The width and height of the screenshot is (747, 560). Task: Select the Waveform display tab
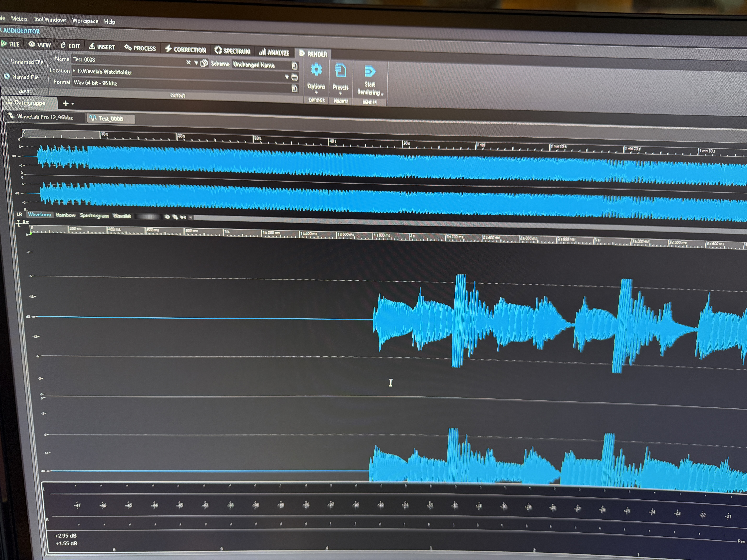pyautogui.click(x=39, y=214)
